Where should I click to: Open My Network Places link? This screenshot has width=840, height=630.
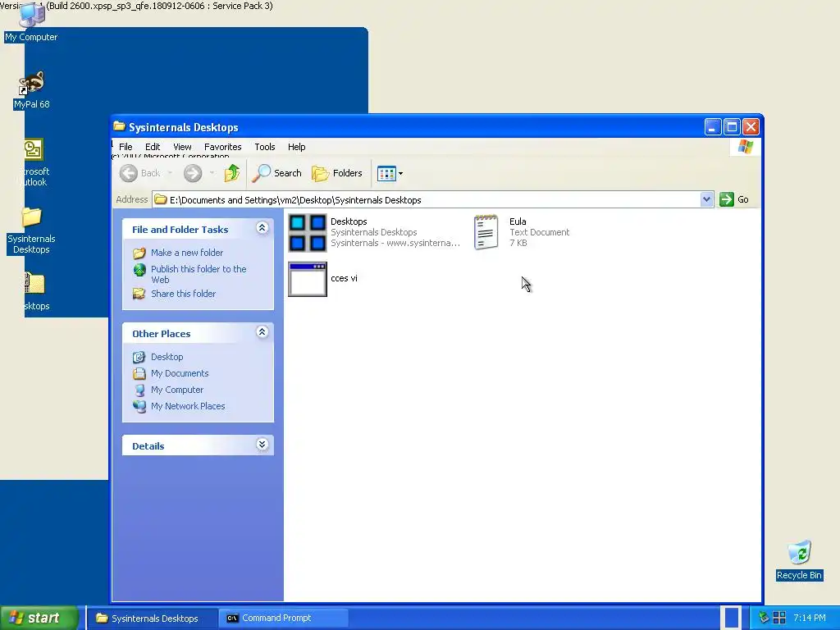tap(188, 406)
